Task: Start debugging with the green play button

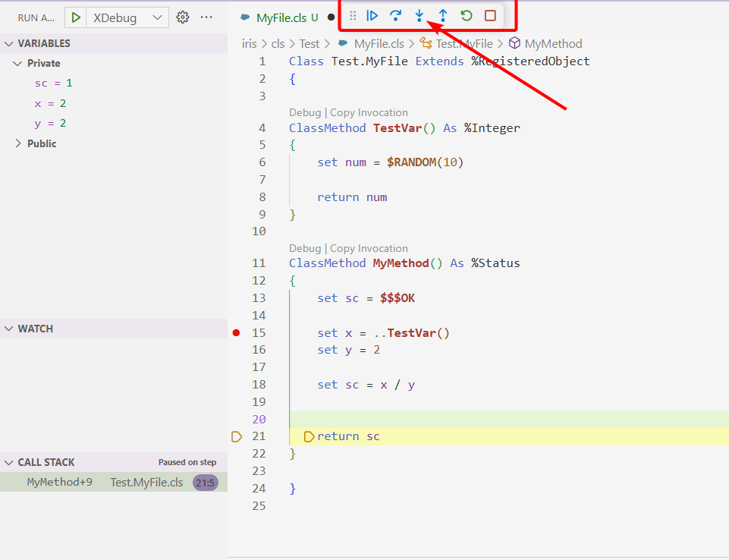Action: pos(76,17)
